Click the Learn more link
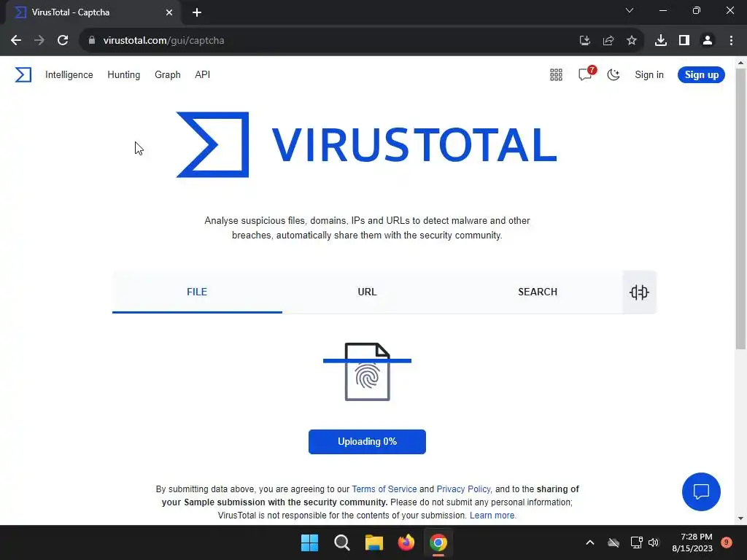 (x=492, y=516)
